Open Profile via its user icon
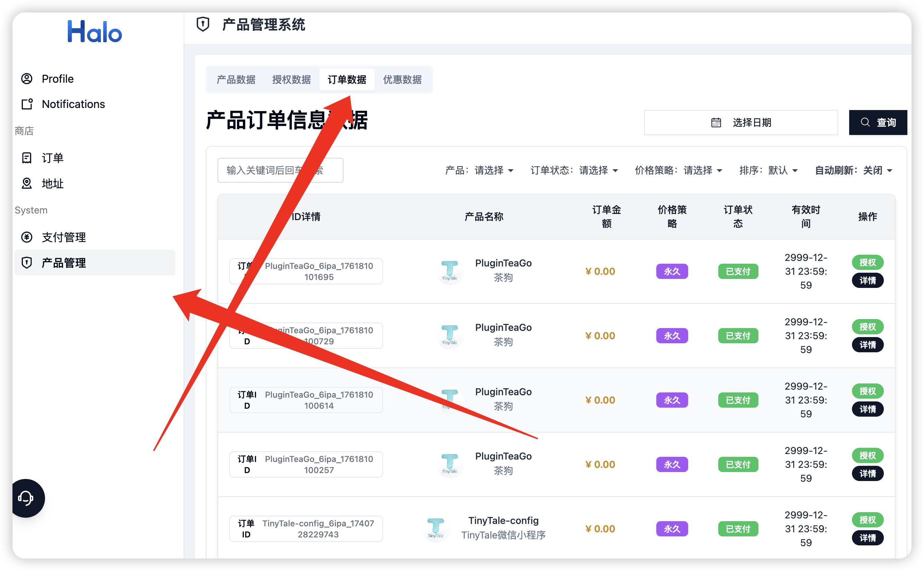This screenshot has width=924, height=571. (x=27, y=79)
